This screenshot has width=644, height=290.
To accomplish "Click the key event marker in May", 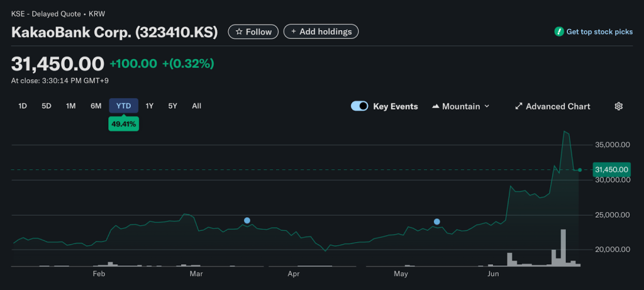I will pos(437,221).
